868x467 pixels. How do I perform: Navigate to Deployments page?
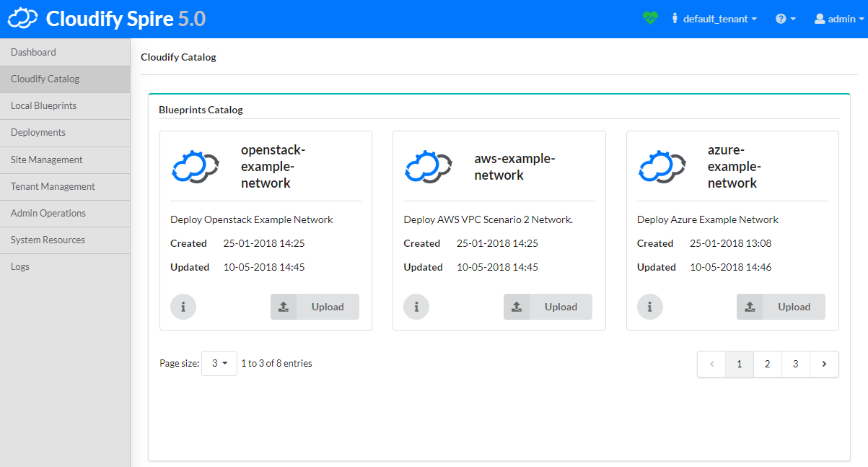38,132
